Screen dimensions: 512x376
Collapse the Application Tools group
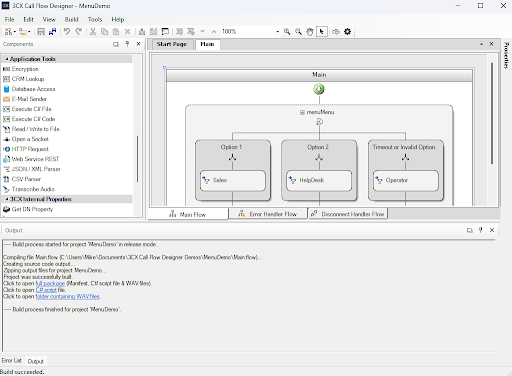pyautogui.click(x=7, y=59)
